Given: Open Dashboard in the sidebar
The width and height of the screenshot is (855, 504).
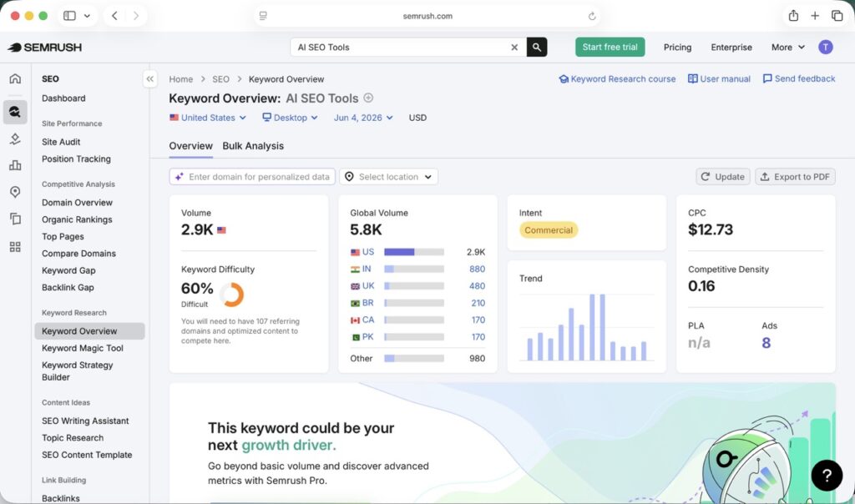Looking at the screenshot, I should click(x=63, y=98).
